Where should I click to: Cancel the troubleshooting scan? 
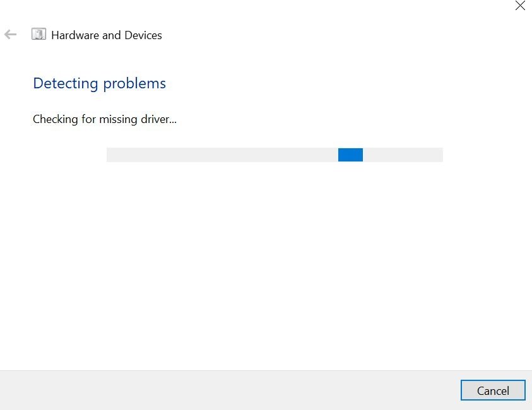point(493,390)
